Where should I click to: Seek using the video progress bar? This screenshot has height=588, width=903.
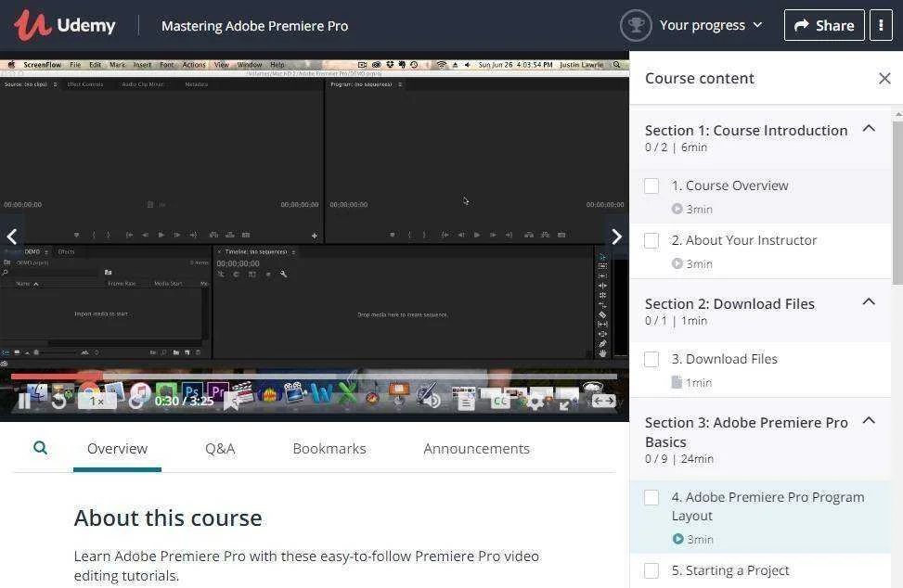click(314, 377)
